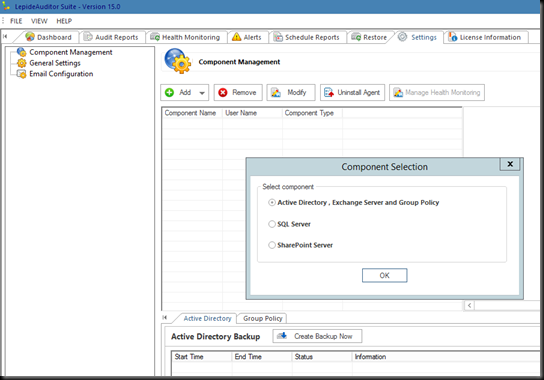Click the General Settings gear icon
The height and width of the screenshot is (380, 544).
coord(22,63)
